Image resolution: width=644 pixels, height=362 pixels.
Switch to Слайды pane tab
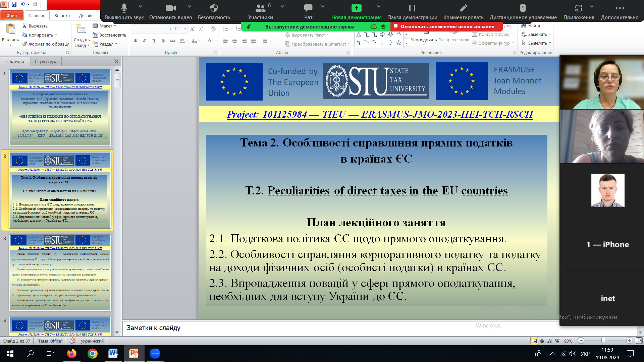pyautogui.click(x=15, y=62)
